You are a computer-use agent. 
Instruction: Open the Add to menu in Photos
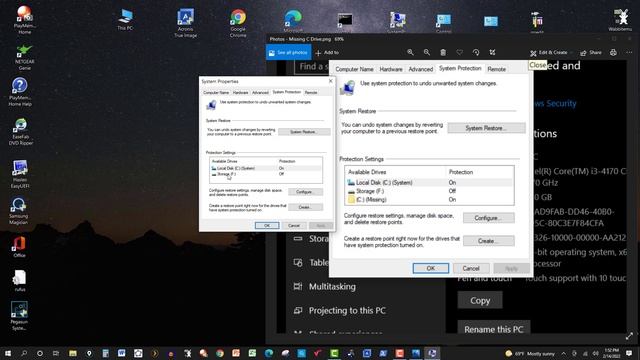click(327, 53)
